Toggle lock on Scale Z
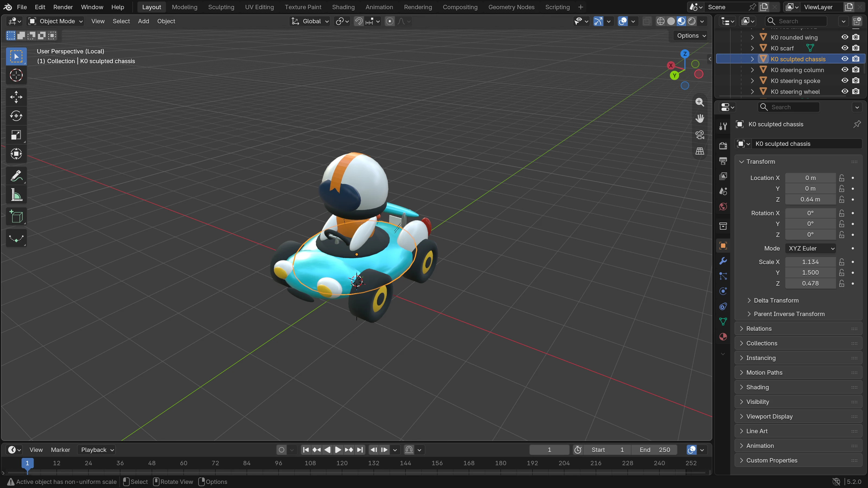The height and width of the screenshot is (488, 868). pos(842,283)
